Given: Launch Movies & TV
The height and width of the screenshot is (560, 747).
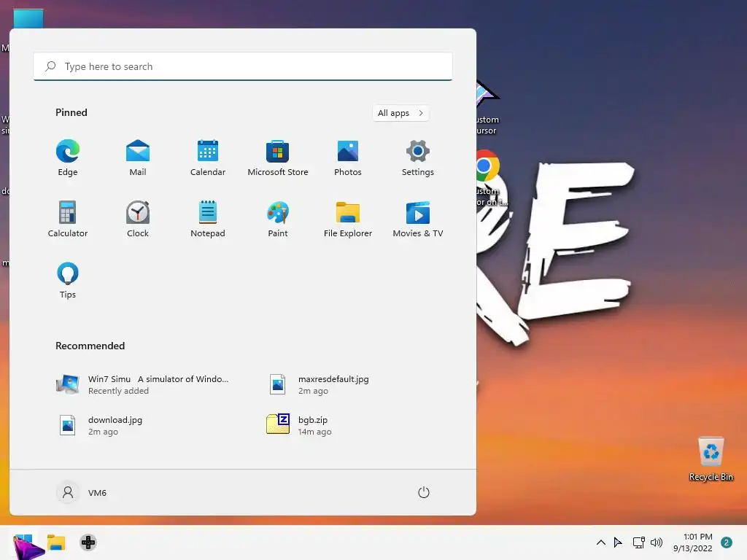Looking at the screenshot, I should [x=418, y=219].
